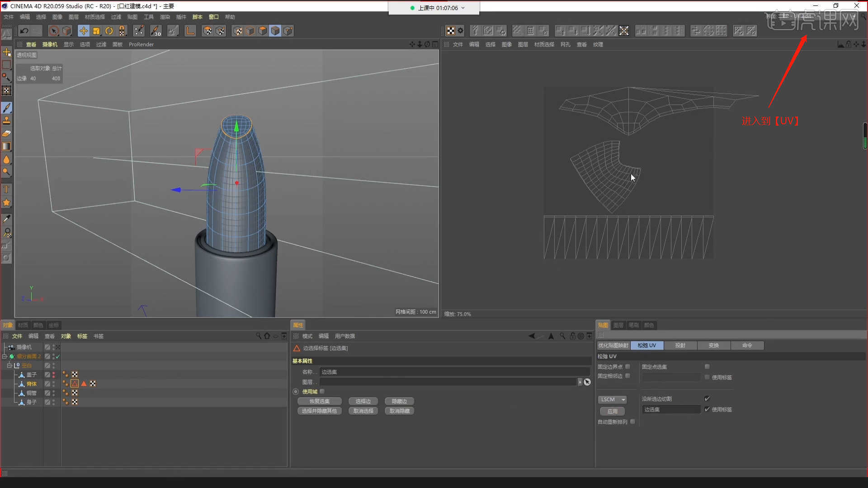Open 网孔 menu in UV editor
Image resolution: width=868 pixels, height=488 pixels.
(565, 44)
